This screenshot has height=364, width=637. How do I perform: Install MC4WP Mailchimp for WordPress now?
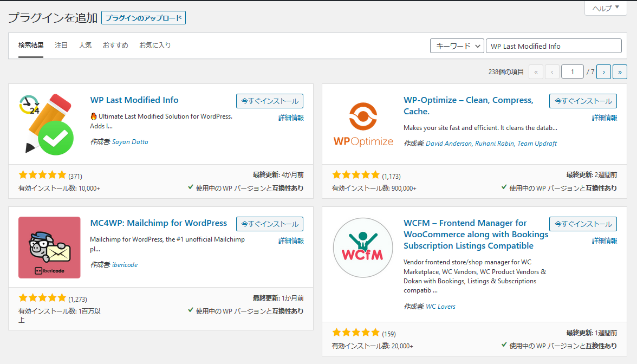pyautogui.click(x=270, y=224)
